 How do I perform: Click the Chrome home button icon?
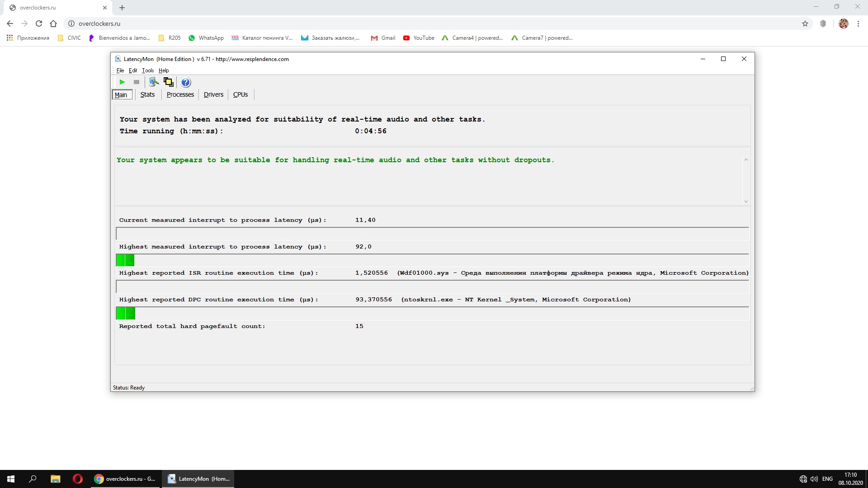53,23
